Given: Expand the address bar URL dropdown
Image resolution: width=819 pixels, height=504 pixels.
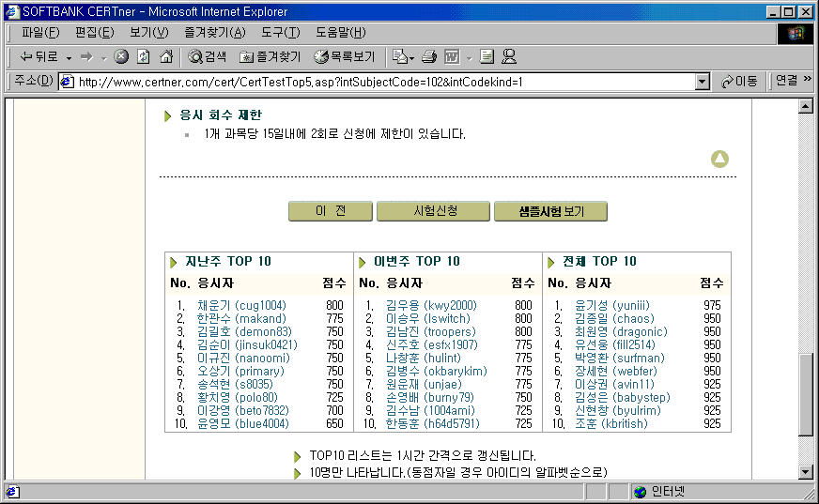Looking at the screenshot, I should (x=702, y=82).
